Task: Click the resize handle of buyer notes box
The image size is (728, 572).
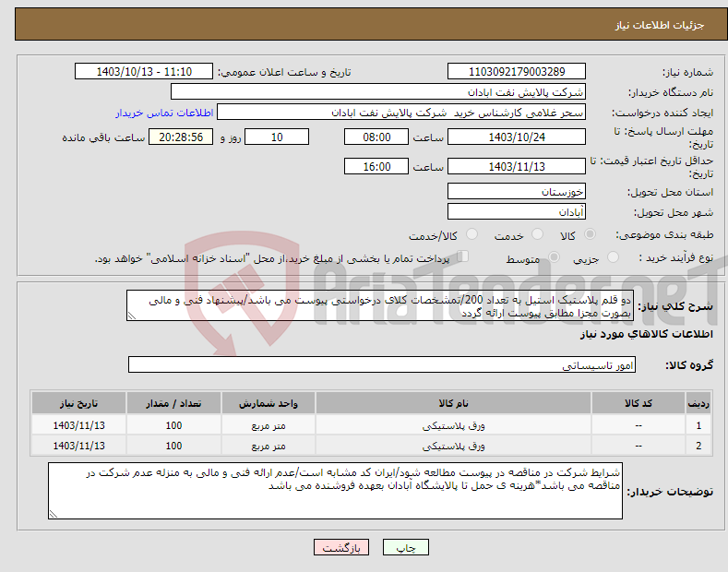Action: coord(53,514)
